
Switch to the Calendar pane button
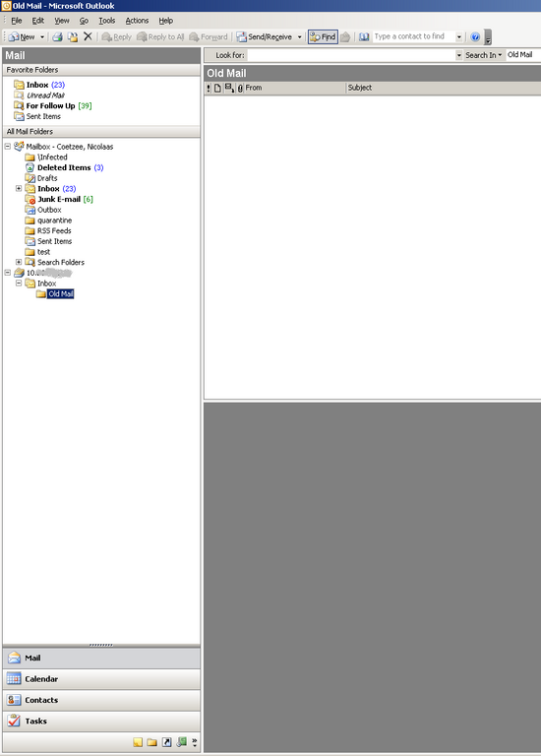[101, 679]
